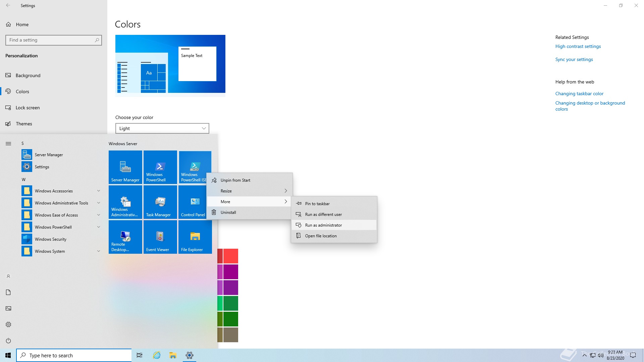Expand the Windows Ease of Access folder
Image resolution: width=644 pixels, height=362 pixels.
pos(62,215)
